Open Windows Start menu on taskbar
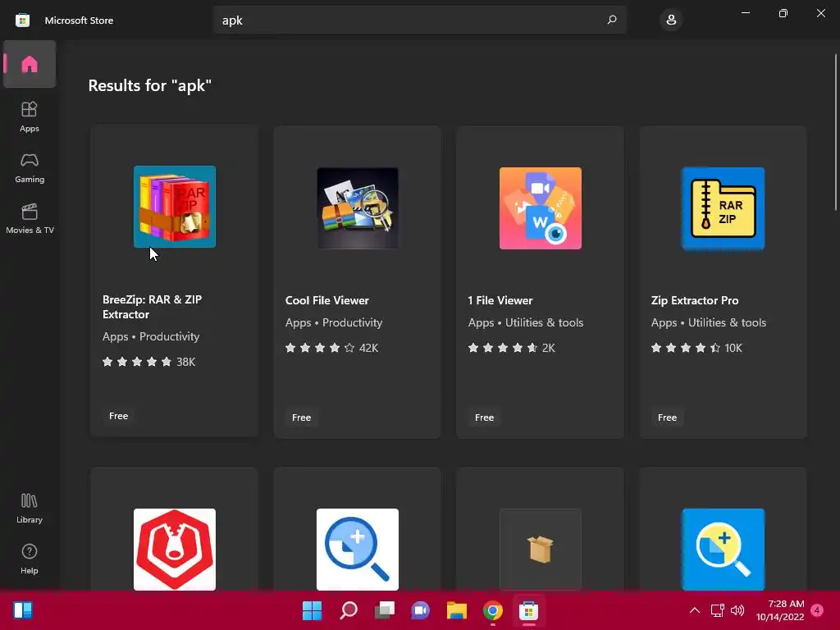The width and height of the screenshot is (840, 630). (312, 610)
